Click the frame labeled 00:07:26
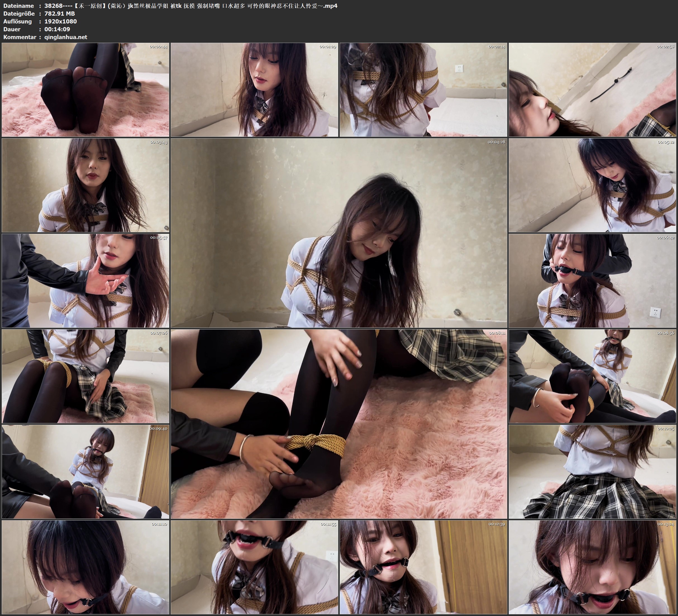This screenshot has height=616, width=678. point(85,376)
